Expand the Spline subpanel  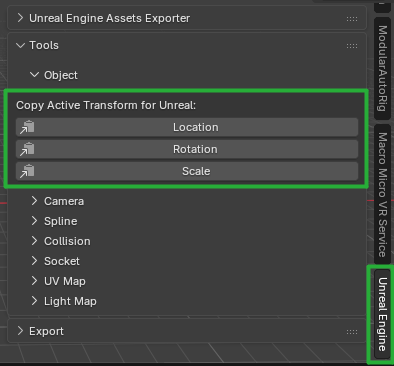[34, 221]
